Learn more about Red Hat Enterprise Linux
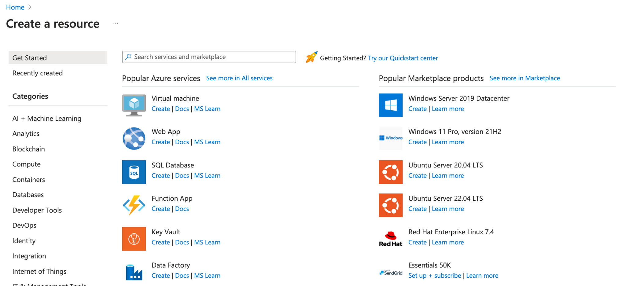Screen dimensions: 644x300 click(448, 242)
